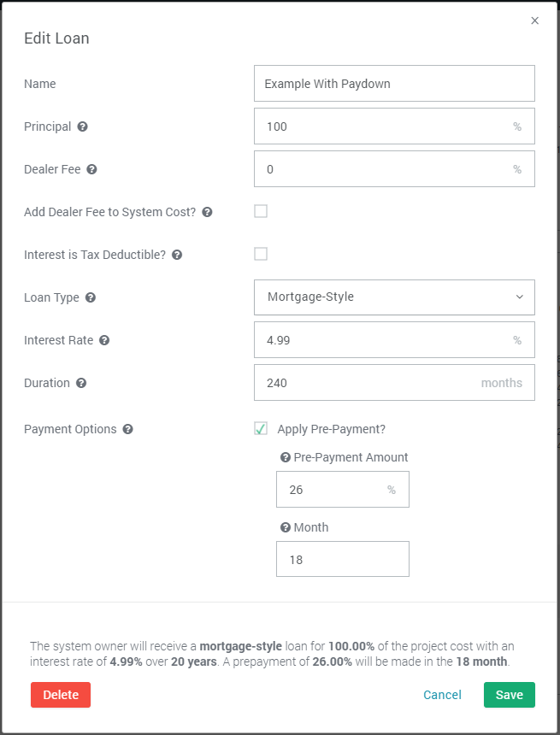Open help for Add Dealer Fee to System Cost
The height and width of the screenshot is (735, 560).
pos(207,212)
